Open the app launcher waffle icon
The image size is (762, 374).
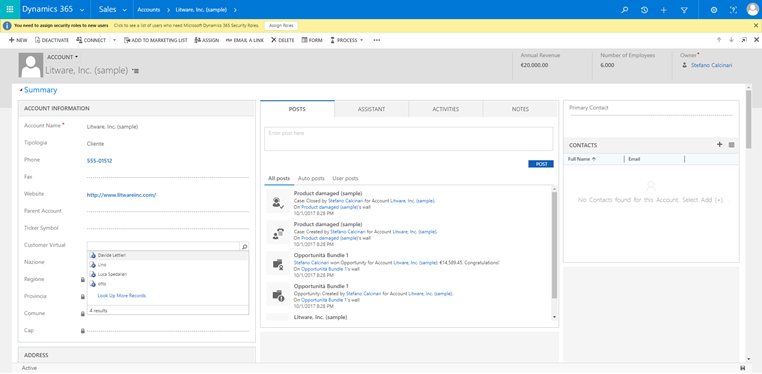pos(10,9)
